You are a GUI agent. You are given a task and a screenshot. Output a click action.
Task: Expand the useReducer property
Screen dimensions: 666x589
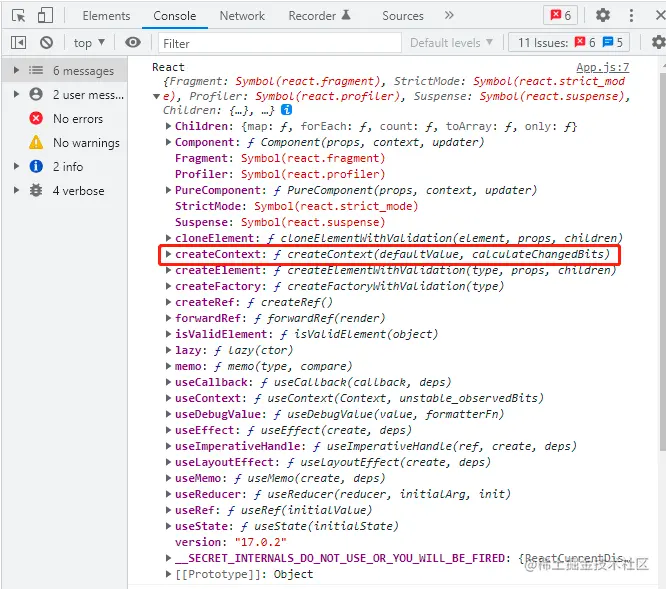[x=168, y=494]
